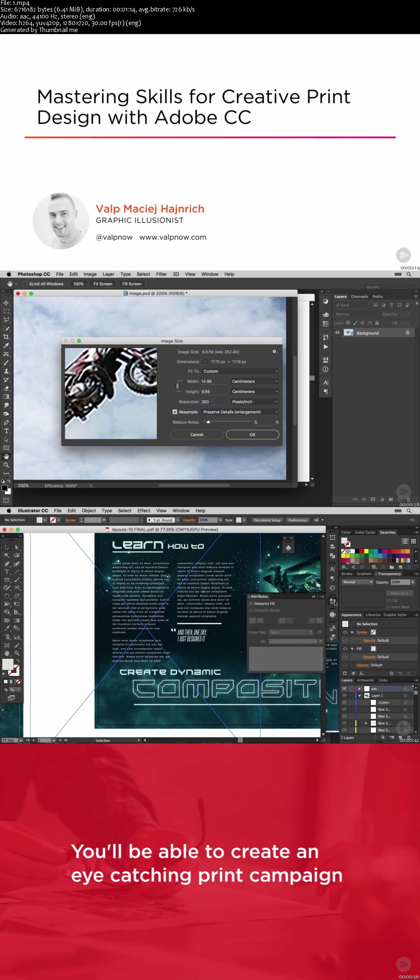This screenshot has height=980, width=420.
Task: Select the Illustrator Zoom tool
Action: click(x=17, y=653)
